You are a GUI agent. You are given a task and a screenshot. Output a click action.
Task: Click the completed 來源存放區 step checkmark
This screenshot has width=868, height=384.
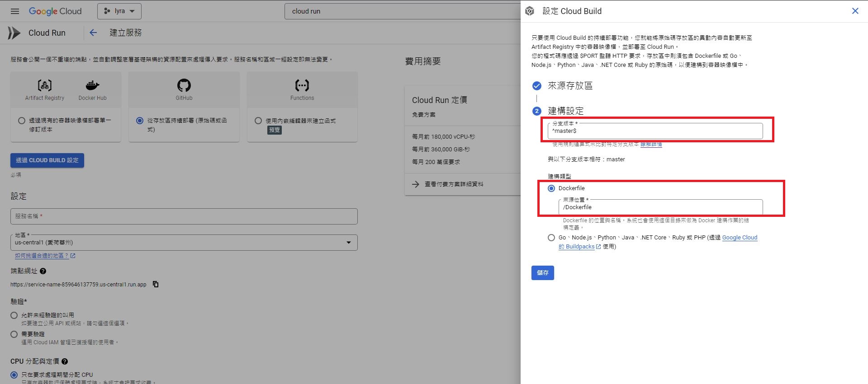537,86
